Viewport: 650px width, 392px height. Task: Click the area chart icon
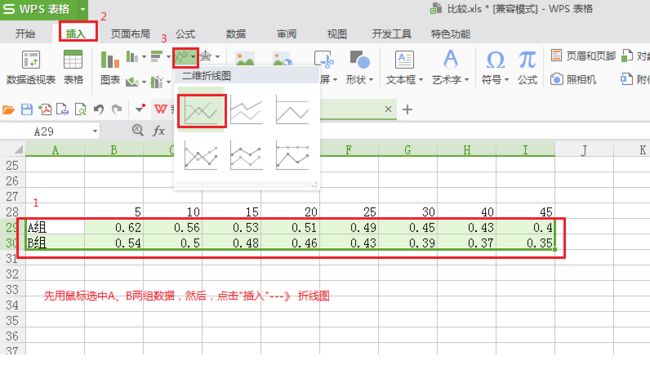point(132,82)
